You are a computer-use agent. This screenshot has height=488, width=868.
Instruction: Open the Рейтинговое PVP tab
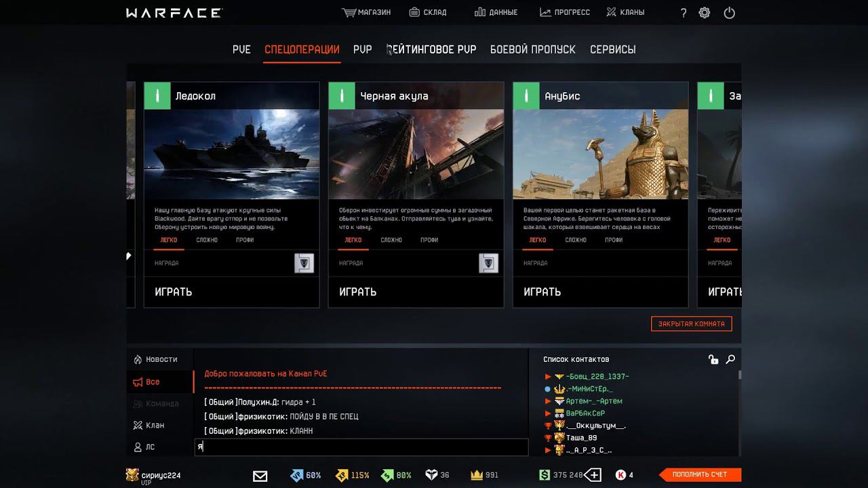click(431, 49)
